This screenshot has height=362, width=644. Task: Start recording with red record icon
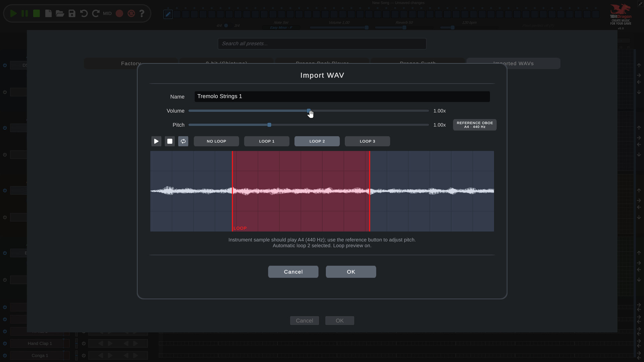119,13
